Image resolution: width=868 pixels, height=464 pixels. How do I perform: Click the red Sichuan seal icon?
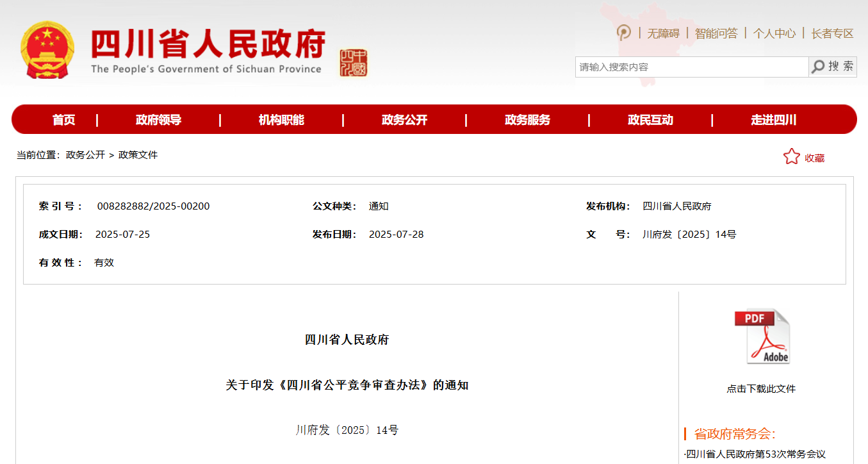354,63
